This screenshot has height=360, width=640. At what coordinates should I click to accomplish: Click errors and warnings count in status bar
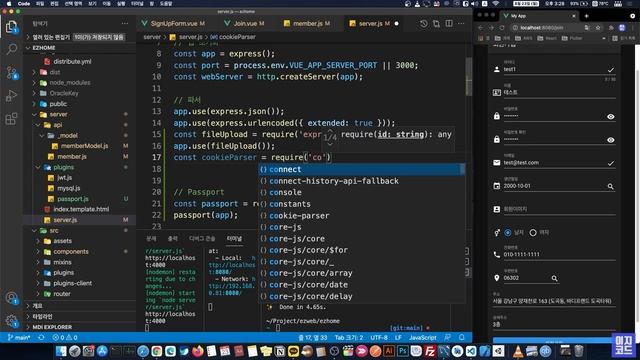pyautogui.click(x=65, y=338)
